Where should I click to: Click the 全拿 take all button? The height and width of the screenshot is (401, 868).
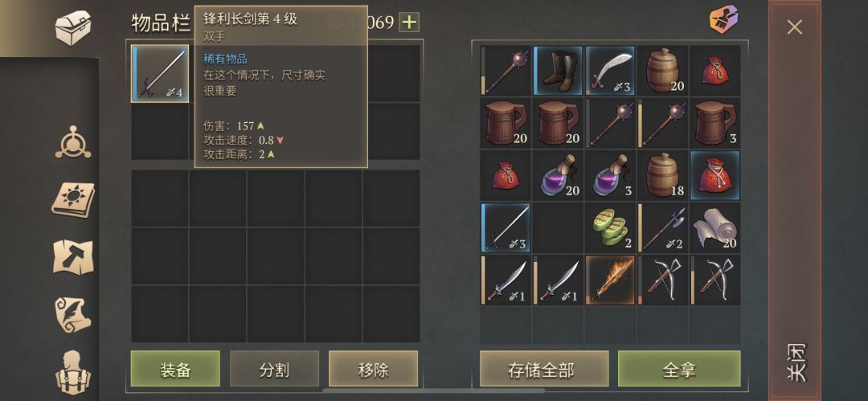679,369
